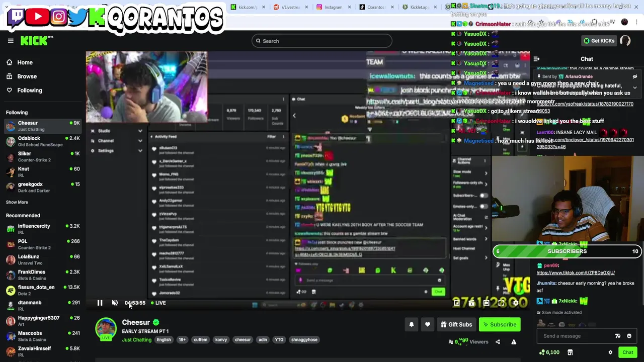Open PGL recommended channel
Image resolution: width=644 pixels, height=362 pixels.
click(43, 244)
